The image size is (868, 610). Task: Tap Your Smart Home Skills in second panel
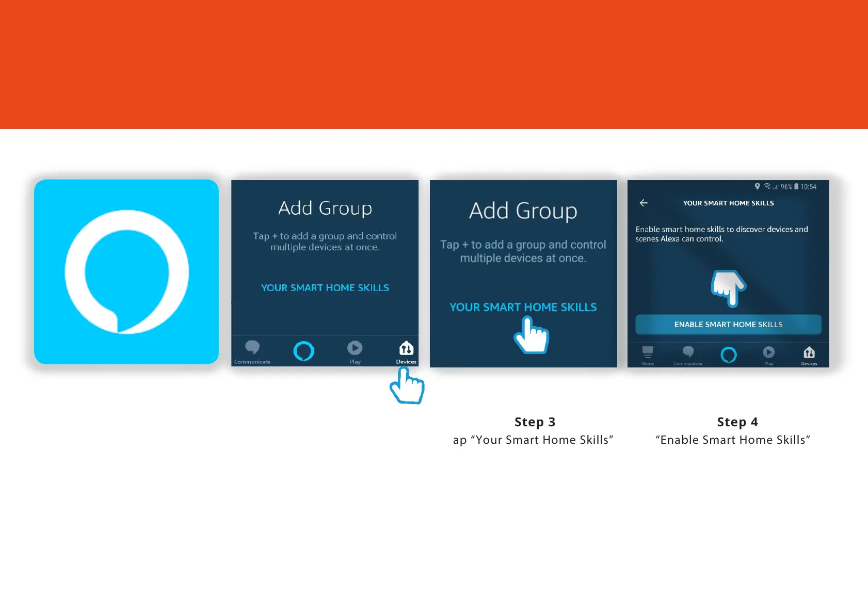pos(325,288)
